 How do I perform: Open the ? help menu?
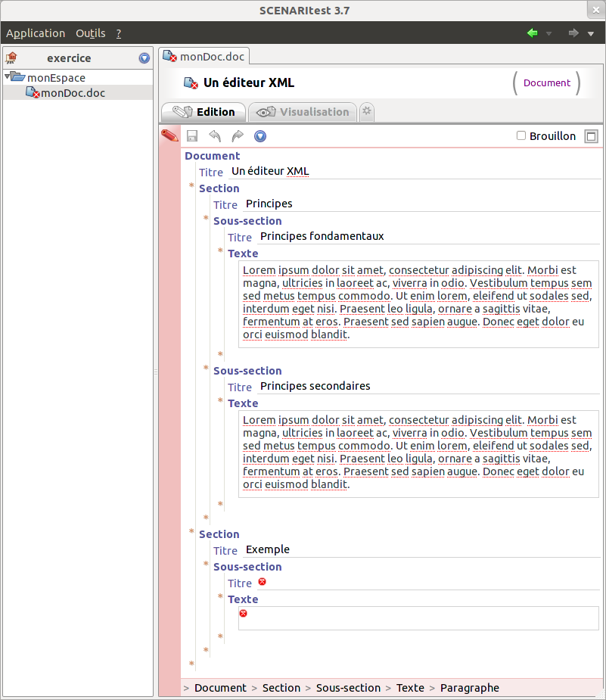pos(119,33)
